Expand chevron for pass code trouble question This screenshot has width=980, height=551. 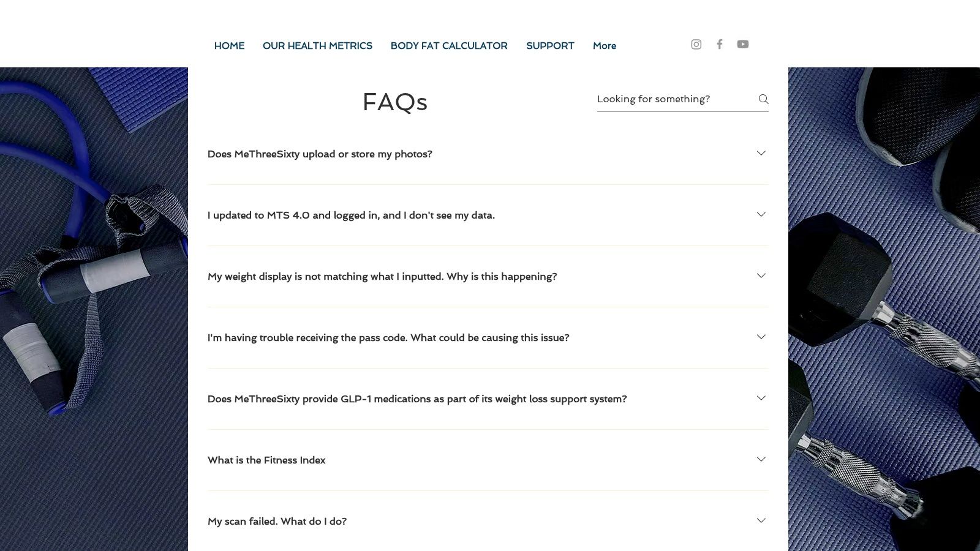tap(761, 337)
